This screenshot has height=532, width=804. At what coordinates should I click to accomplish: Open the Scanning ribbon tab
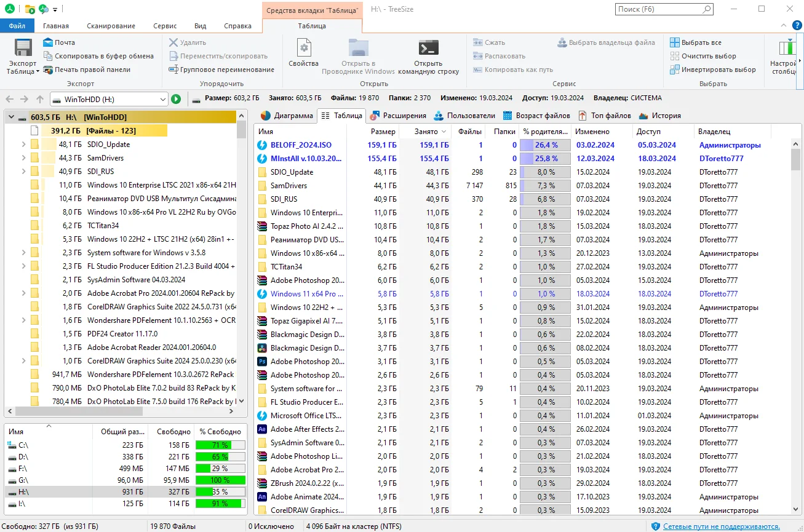tap(111, 26)
